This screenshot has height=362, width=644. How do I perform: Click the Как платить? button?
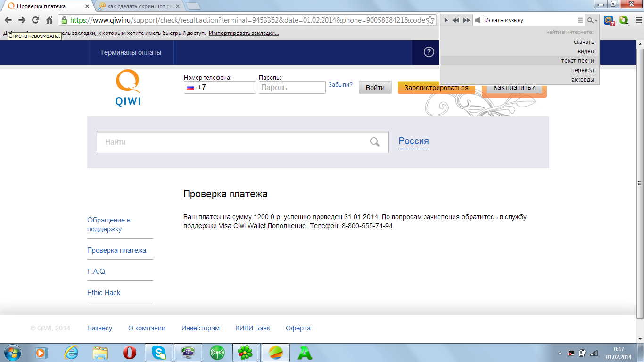(514, 88)
